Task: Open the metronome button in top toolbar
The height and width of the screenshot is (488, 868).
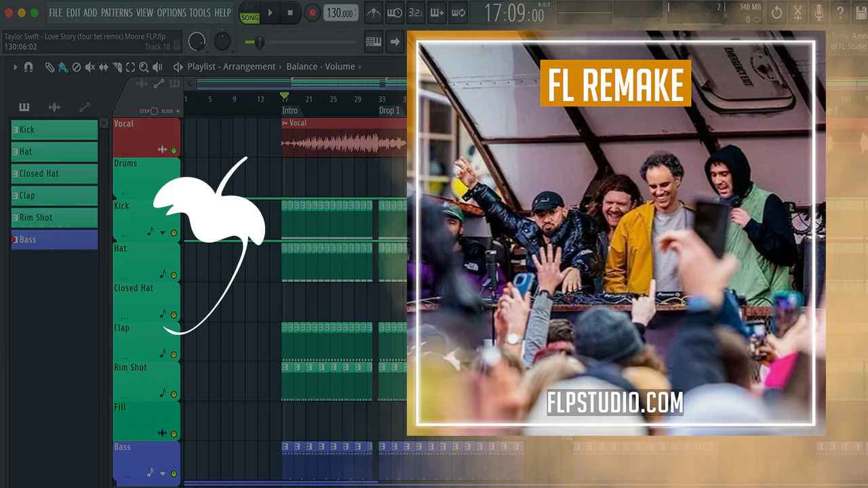Action: coord(374,13)
